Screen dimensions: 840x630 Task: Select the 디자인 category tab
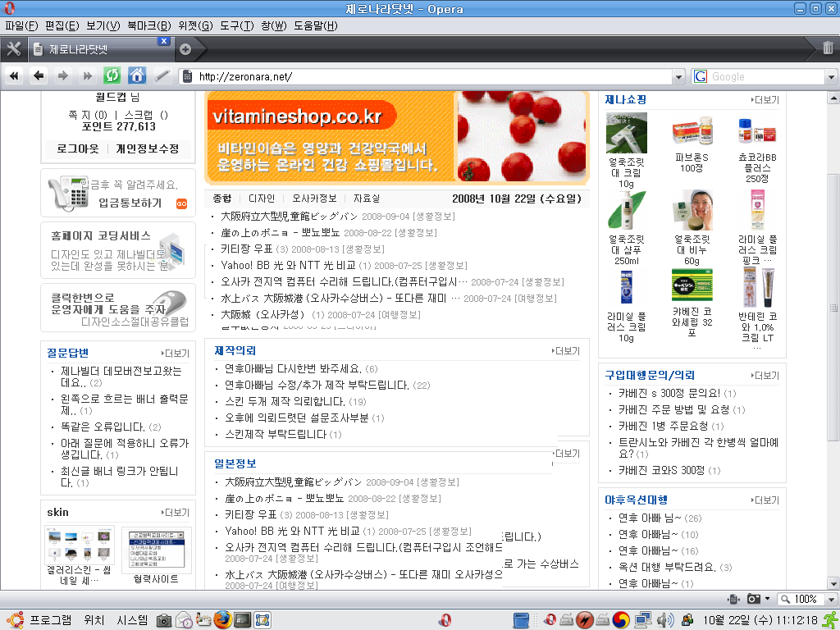[262, 199]
